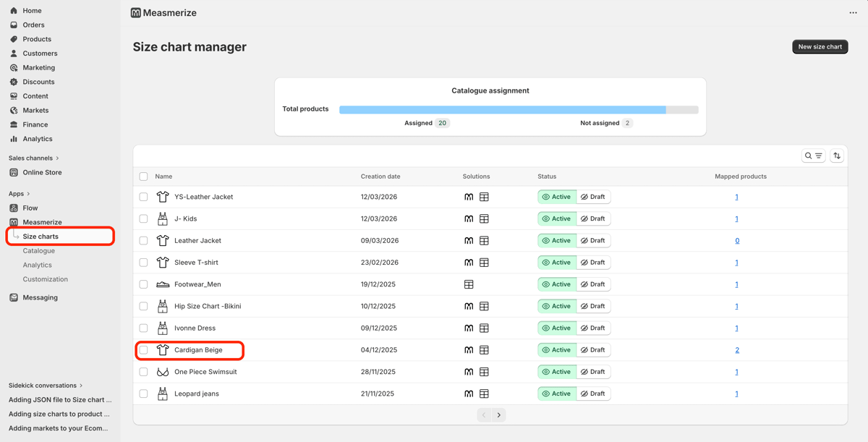Click the search and filter icon
Image resolution: width=868 pixels, height=442 pixels.
click(x=813, y=156)
